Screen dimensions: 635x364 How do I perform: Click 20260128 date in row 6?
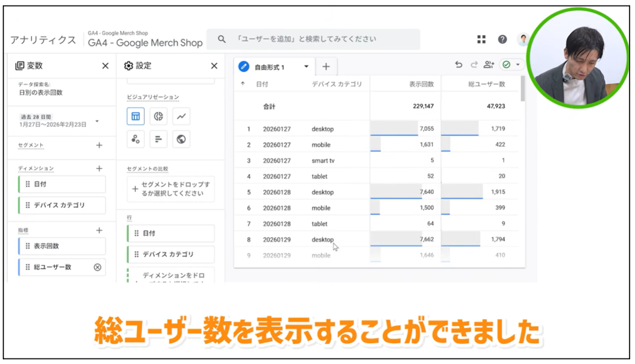tap(276, 208)
